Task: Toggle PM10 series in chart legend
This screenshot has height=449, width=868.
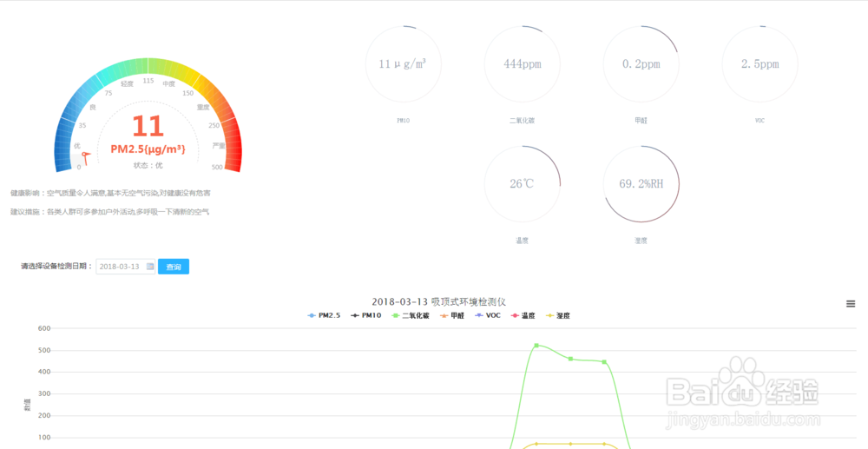Action: coord(366,315)
